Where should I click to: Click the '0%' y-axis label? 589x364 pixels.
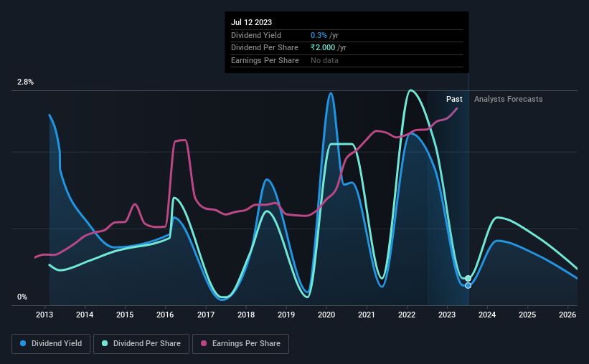(22, 297)
